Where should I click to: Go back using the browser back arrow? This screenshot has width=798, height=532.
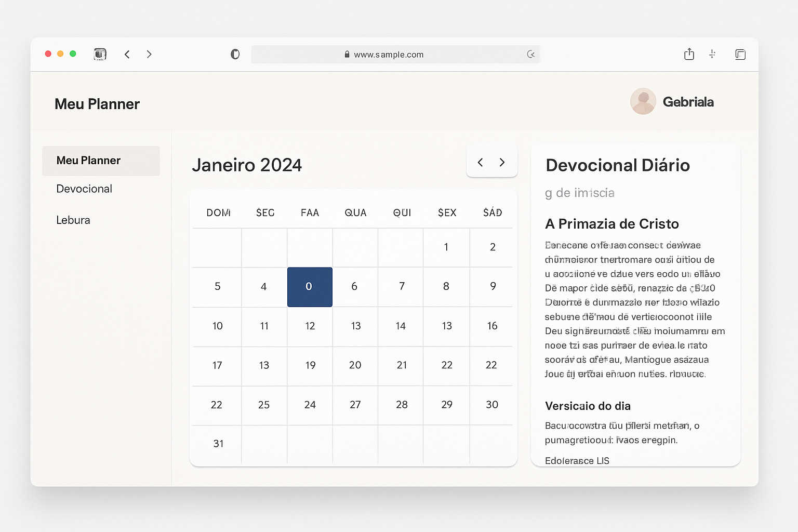127,54
